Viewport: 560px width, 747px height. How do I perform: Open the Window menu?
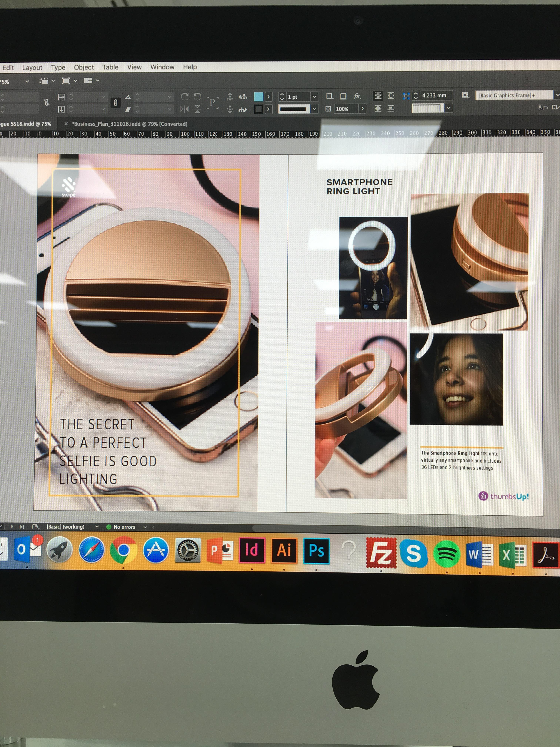click(162, 67)
